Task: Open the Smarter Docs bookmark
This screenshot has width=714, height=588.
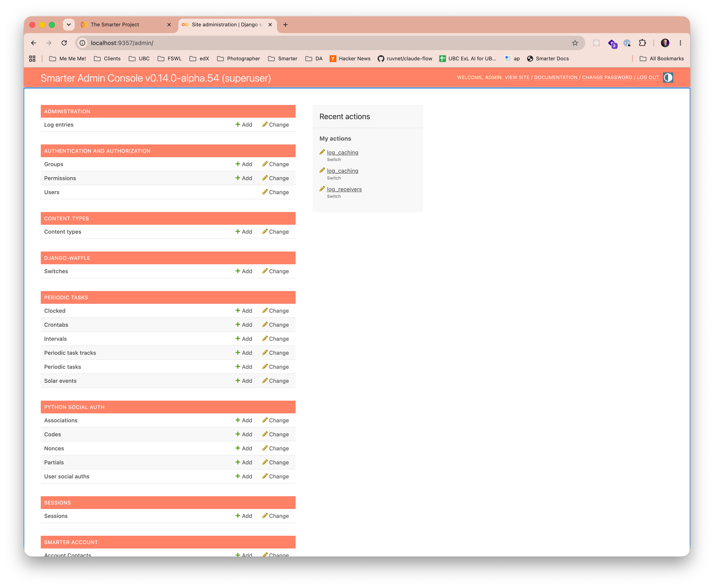Action: (x=548, y=59)
